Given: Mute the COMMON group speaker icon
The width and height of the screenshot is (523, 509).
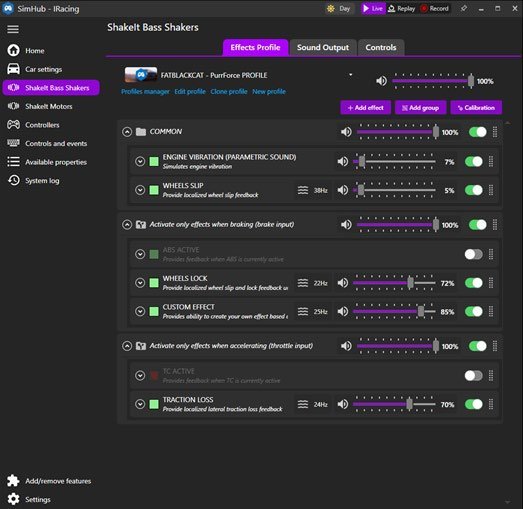Looking at the screenshot, I should 346,132.
